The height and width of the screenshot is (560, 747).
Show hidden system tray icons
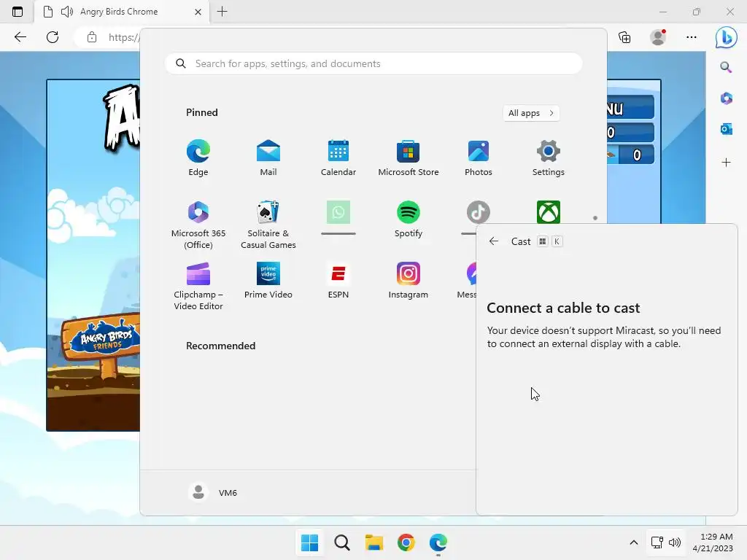(634, 542)
